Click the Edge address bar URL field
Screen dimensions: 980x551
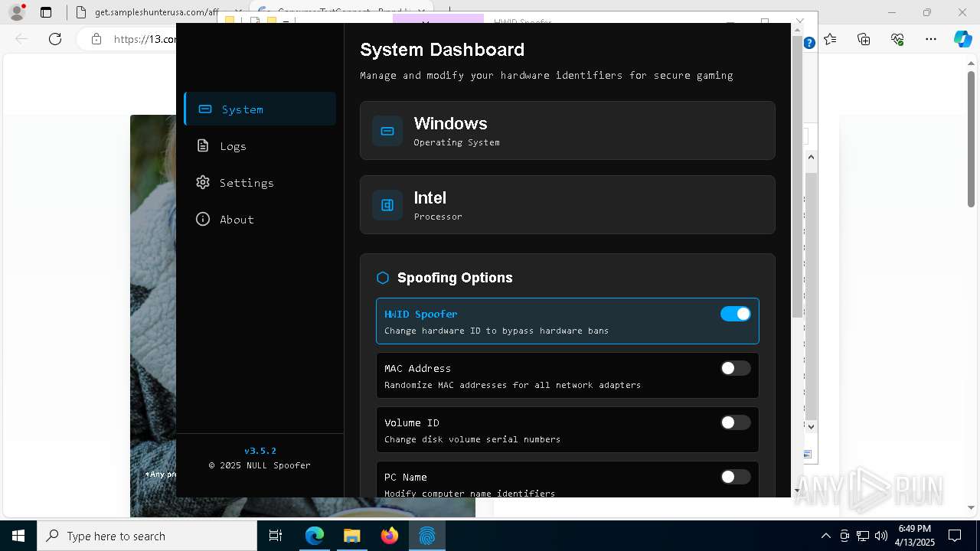click(144, 39)
